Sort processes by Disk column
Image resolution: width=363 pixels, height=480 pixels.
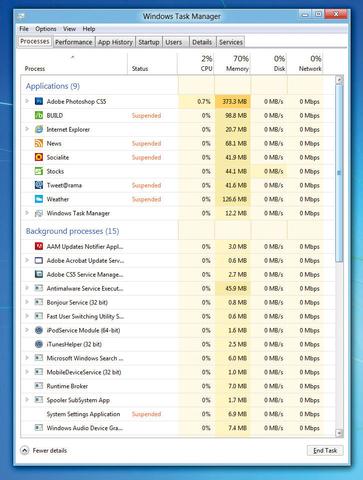coord(269,63)
